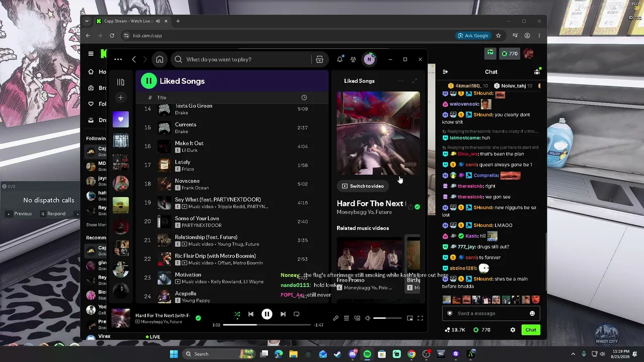This screenshot has height=362, width=644.
Task: Create a new playlist with plus icon
Action: click(x=121, y=98)
